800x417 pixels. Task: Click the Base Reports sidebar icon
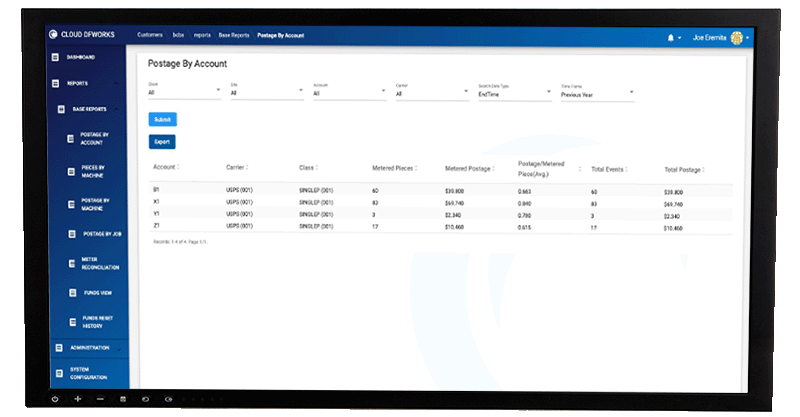61,109
